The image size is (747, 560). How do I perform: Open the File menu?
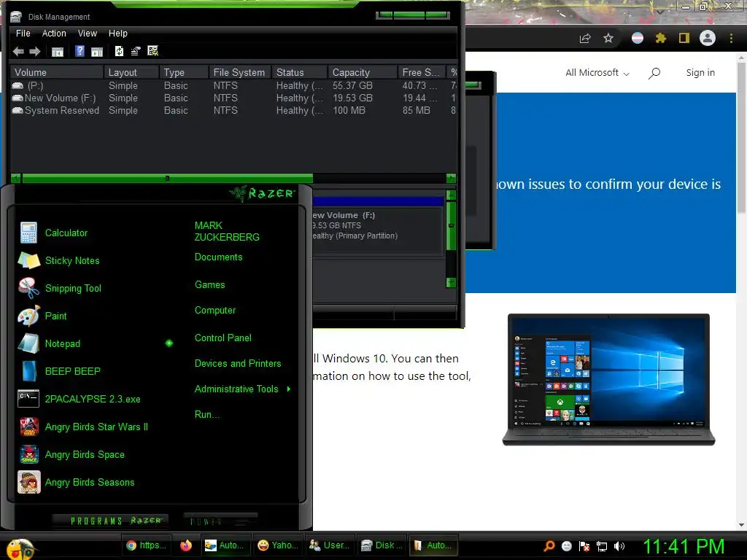coord(23,34)
